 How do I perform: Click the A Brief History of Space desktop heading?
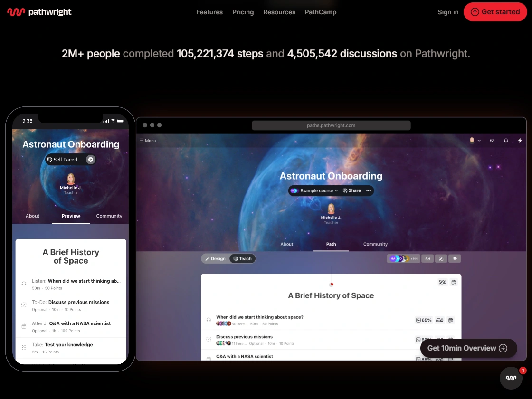[331, 295]
